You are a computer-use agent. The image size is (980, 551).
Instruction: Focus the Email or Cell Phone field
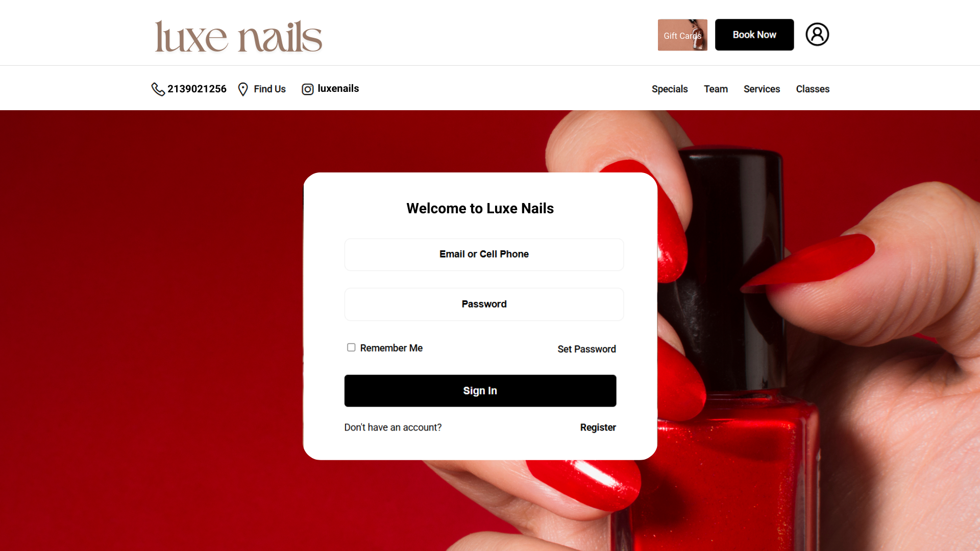coord(484,255)
